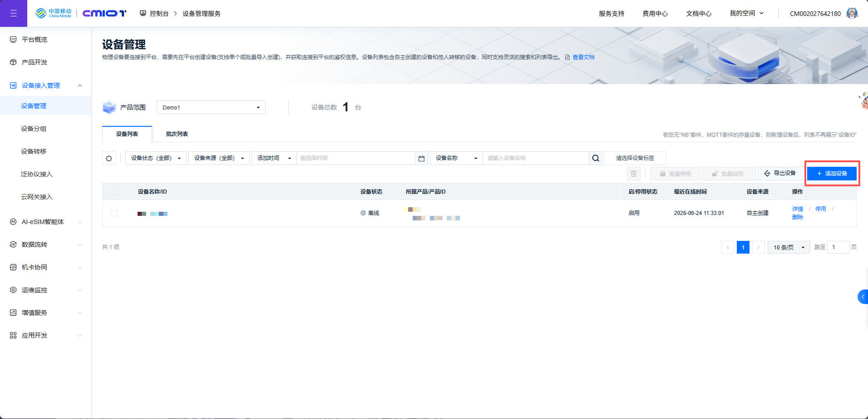Open 费用中心 in the top bar

click(655, 14)
